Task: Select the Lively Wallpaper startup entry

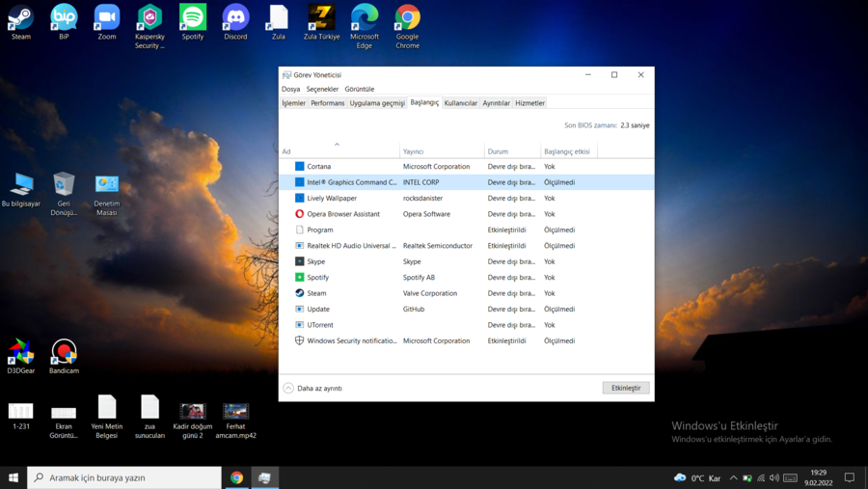Action: pyautogui.click(x=466, y=198)
